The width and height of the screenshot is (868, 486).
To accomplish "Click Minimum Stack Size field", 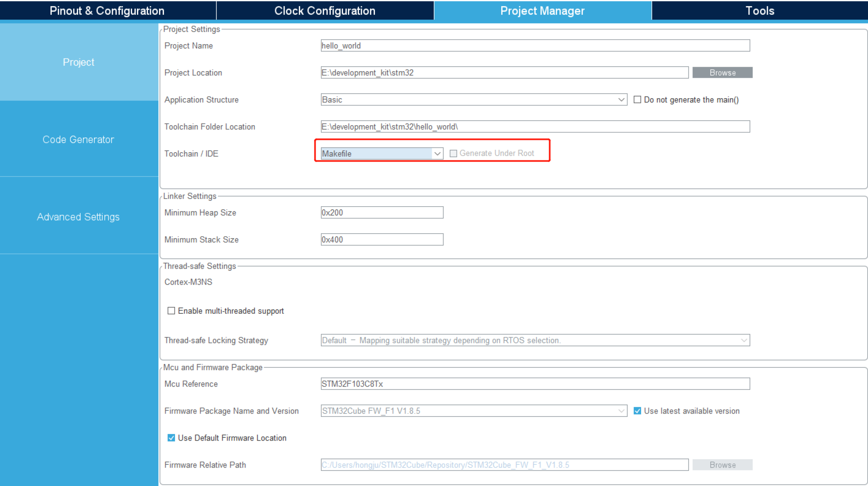I will [382, 239].
